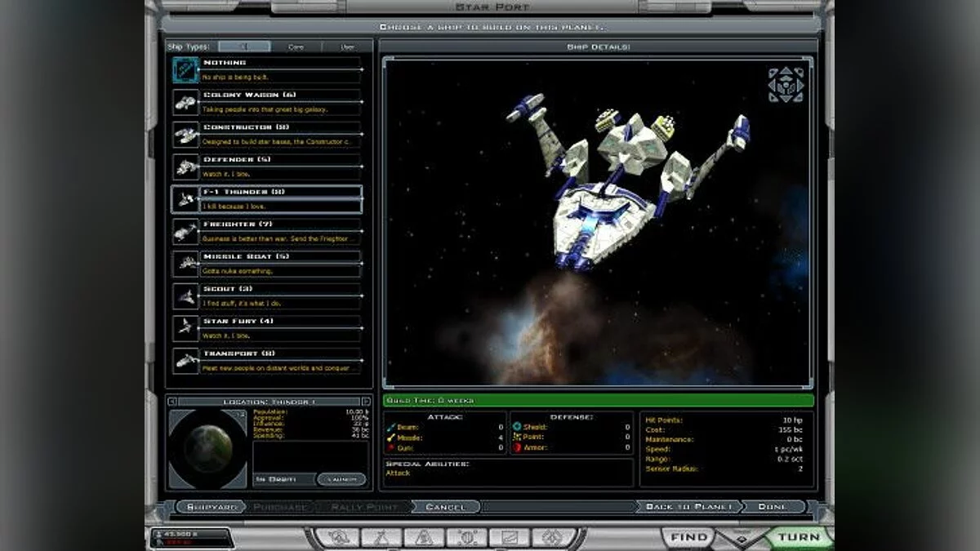Open the second bottom toolbar icon
Screen dimensions: 980x551
[x=381, y=537]
